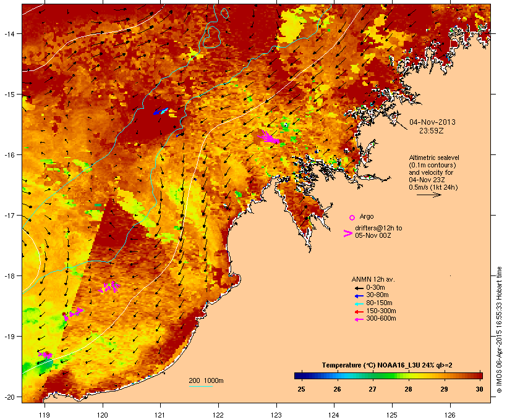Click the longitude axis label 123
The width and height of the screenshot is (507, 420).
coord(276,415)
